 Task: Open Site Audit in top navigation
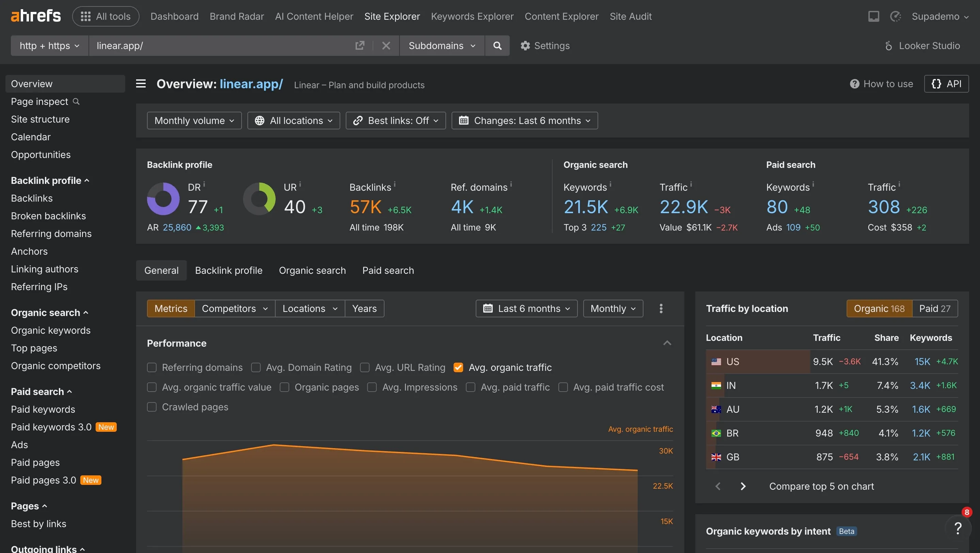click(631, 16)
